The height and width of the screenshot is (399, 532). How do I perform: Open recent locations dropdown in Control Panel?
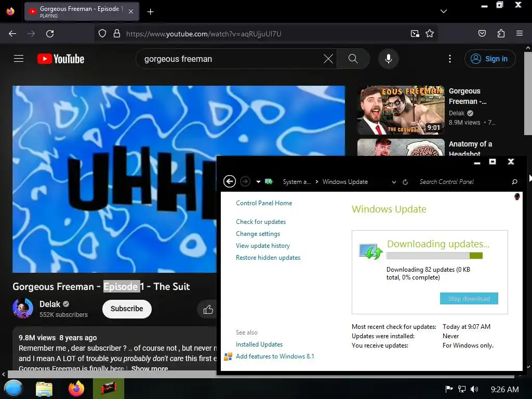point(258,182)
